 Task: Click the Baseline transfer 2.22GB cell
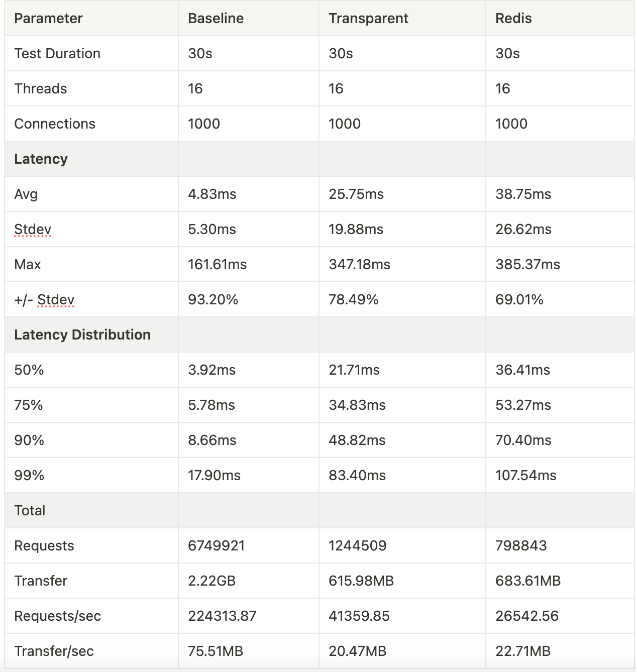pos(211,581)
